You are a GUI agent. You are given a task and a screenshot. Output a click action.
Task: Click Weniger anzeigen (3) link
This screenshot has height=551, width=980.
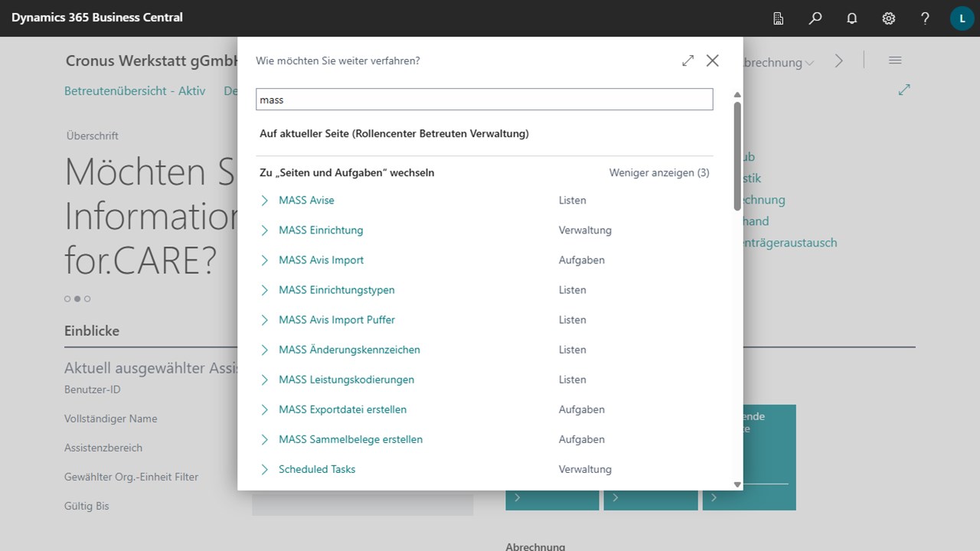(x=659, y=173)
